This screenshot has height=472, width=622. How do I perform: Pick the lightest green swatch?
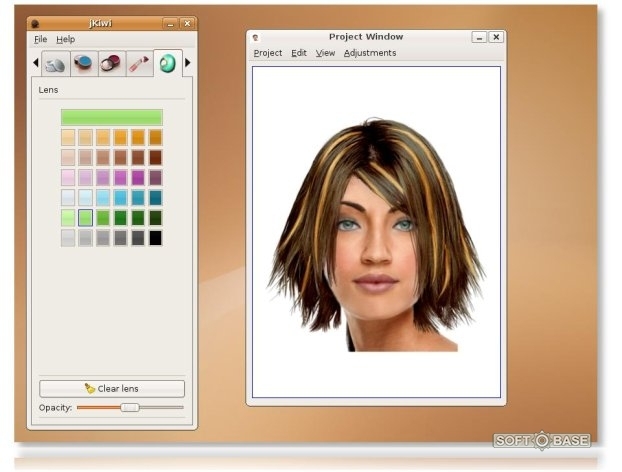pos(68,218)
